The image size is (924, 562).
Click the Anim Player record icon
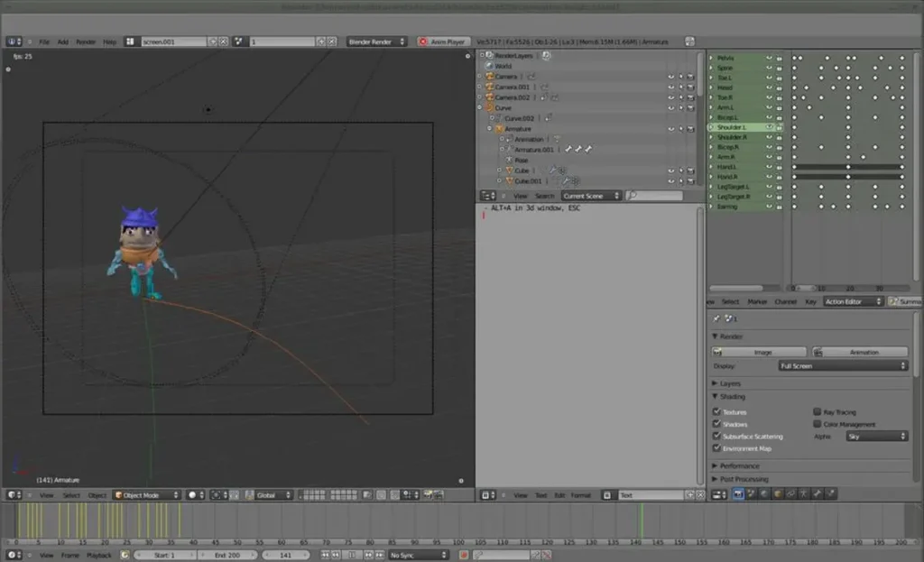point(422,41)
